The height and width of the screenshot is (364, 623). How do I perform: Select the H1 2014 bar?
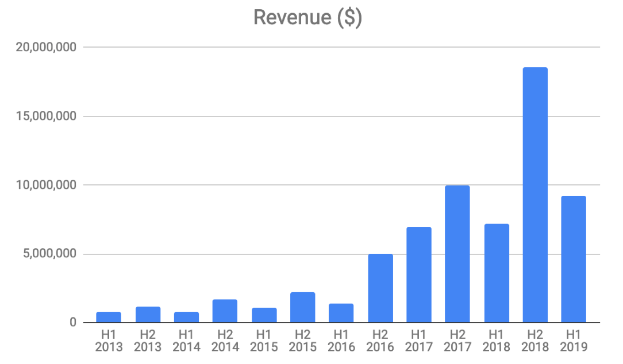186,317
